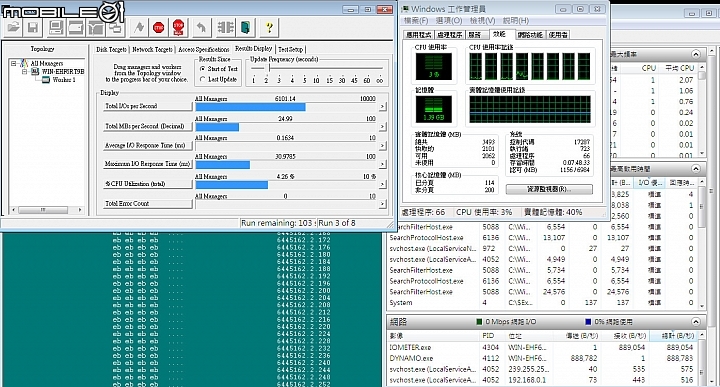Click the Update Frequency slider thumb

point(269,68)
